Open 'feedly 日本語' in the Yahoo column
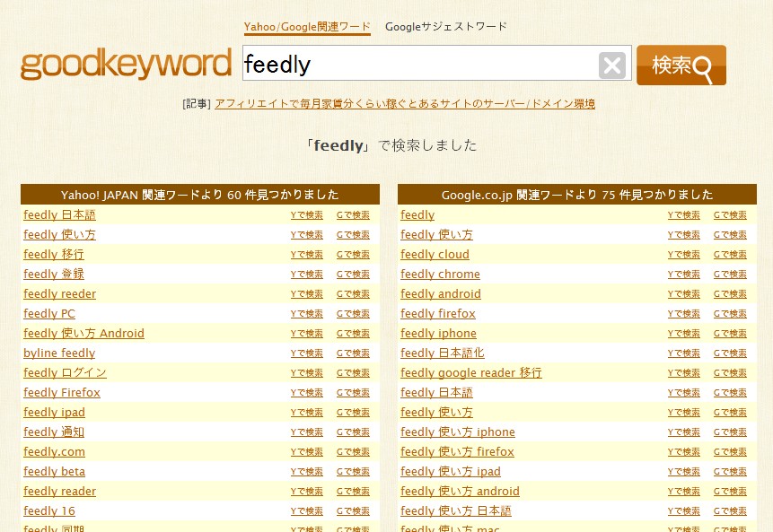This screenshot has height=532, width=773. (59, 214)
